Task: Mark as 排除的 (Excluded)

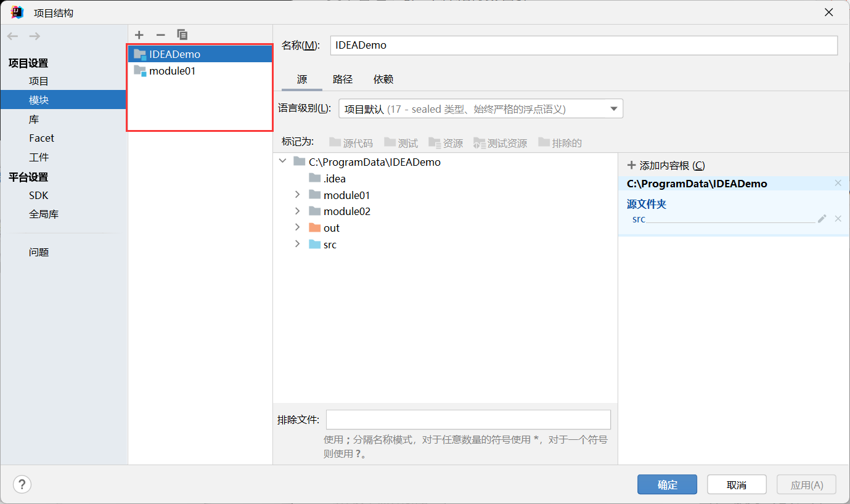Action: [x=560, y=143]
